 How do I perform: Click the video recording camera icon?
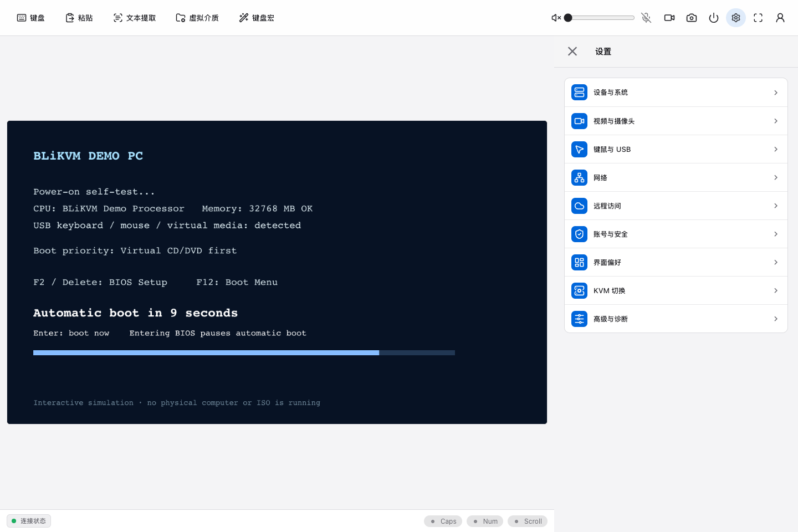[669, 18]
